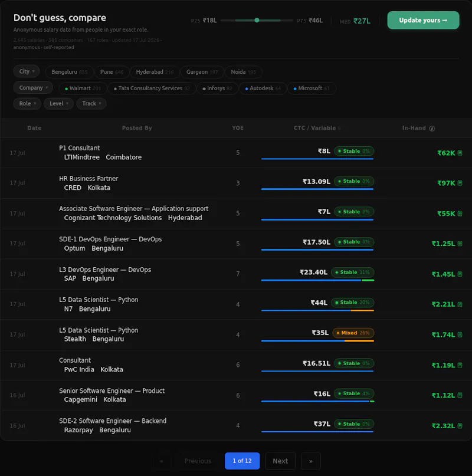The height and width of the screenshot is (476, 472).
Task: Open payslip icon beside ₹1.25L
Action: tap(460, 244)
